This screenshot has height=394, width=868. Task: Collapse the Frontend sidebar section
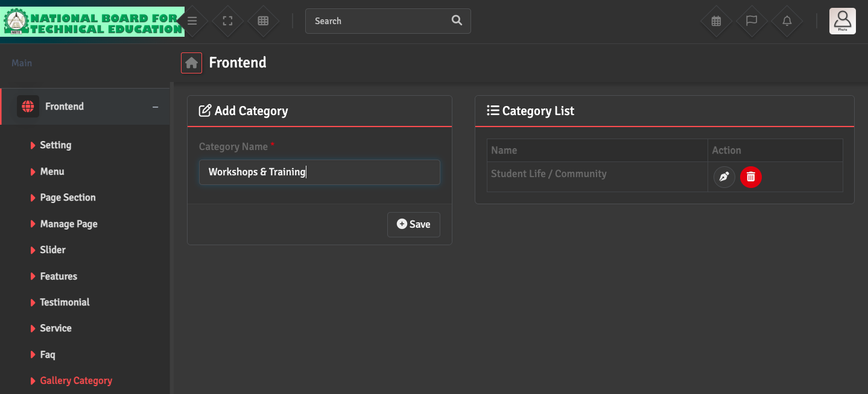155,107
